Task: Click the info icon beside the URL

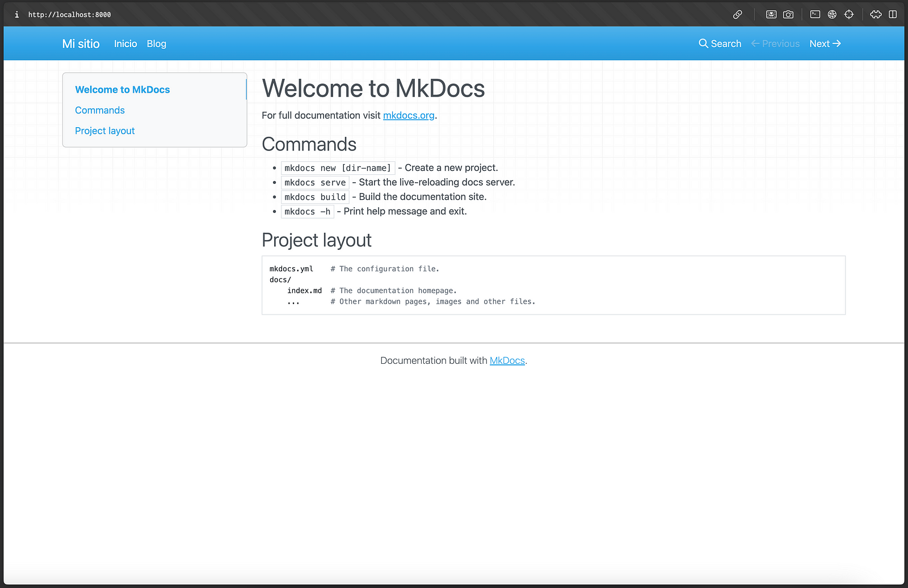Action: click(16, 15)
